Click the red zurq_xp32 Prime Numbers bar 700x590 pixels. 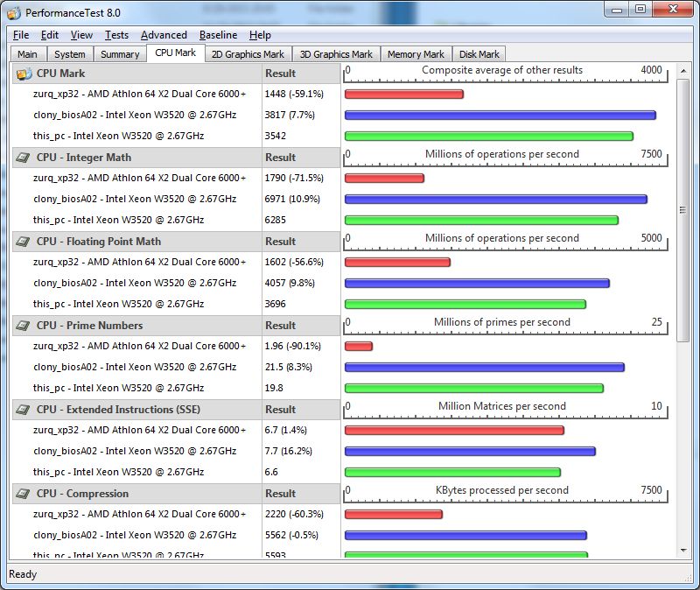pyautogui.click(x=359, y=346)
